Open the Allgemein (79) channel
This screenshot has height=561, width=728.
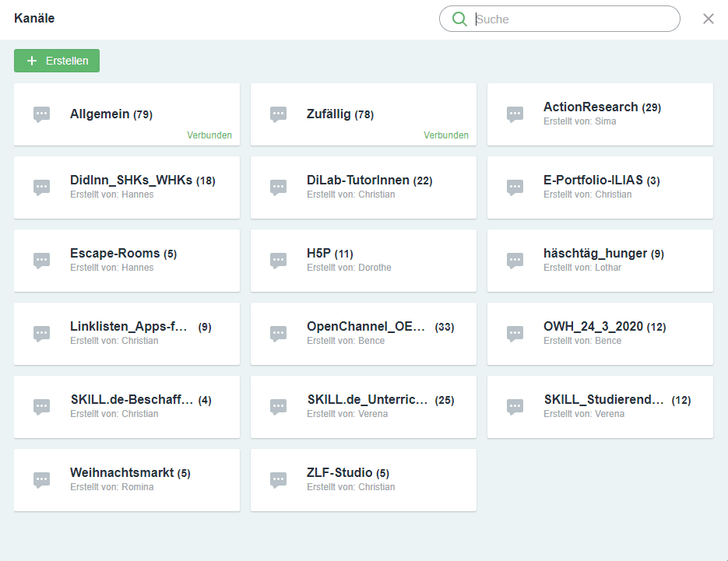127,114
